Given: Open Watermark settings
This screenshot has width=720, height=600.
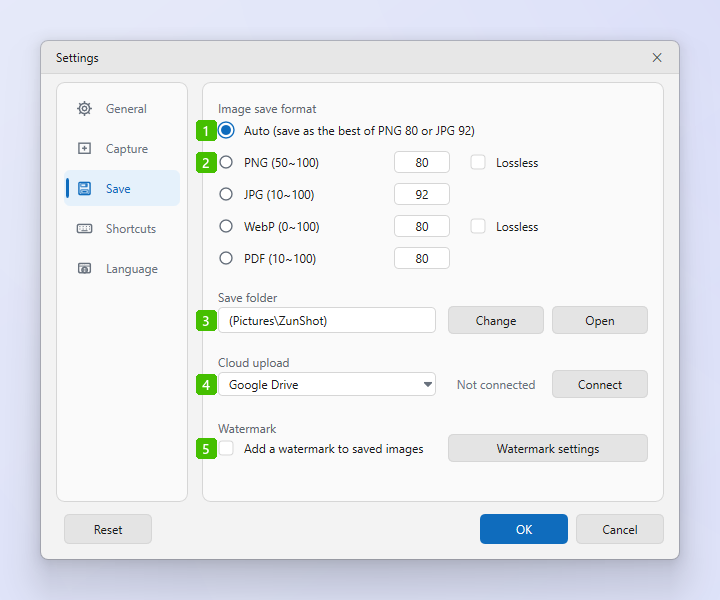Looking at the screenshot, I should click(x=548, y=448).
